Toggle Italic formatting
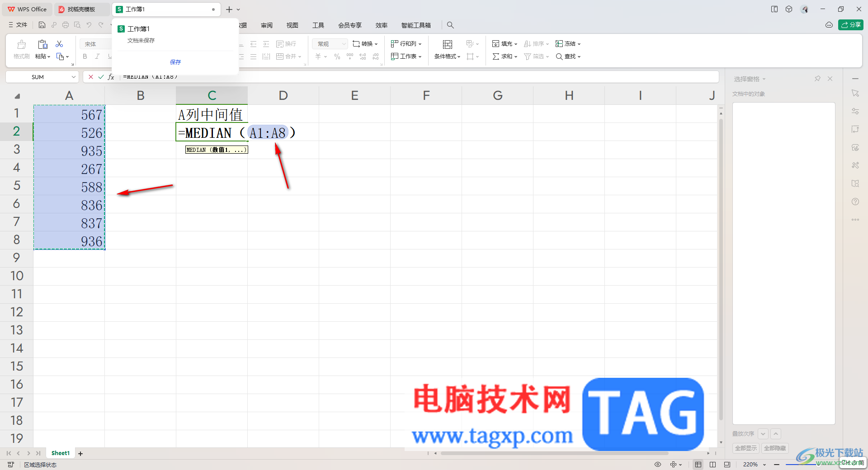The width and height of the screenshot is (868, 470). (97, 56)
